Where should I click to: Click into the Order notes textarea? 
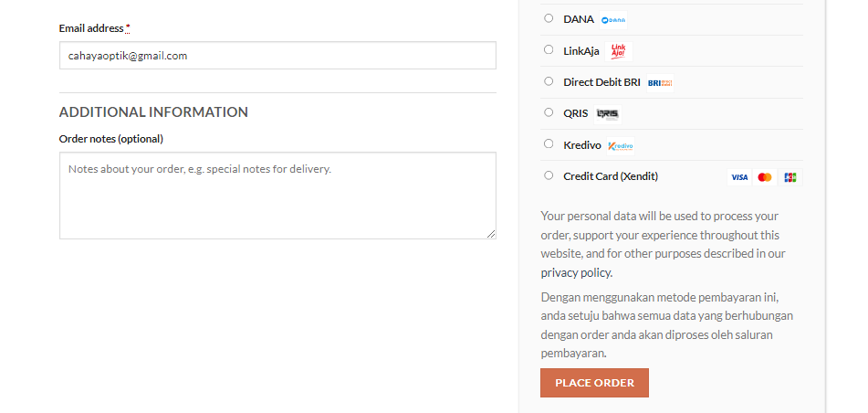click(277, 196)
